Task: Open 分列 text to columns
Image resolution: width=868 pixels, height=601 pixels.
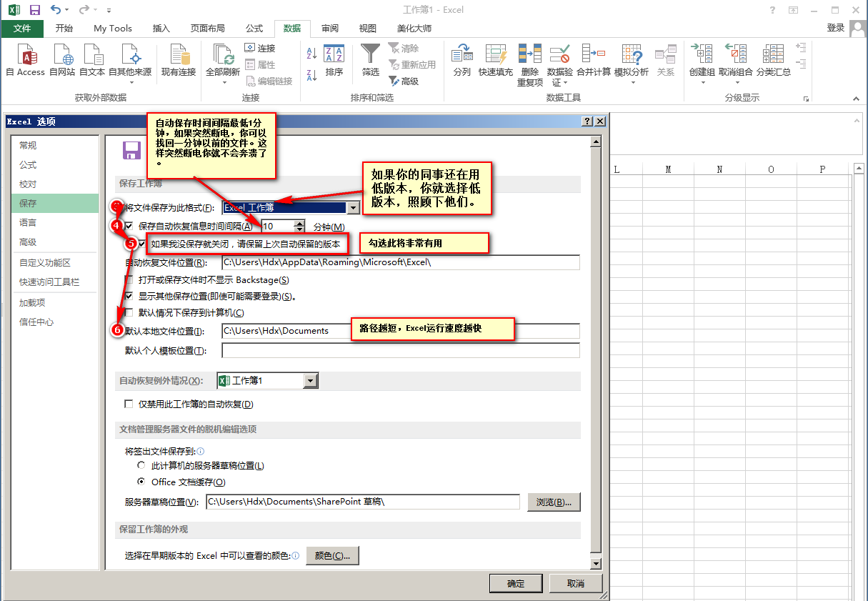Action: [462, 61]
